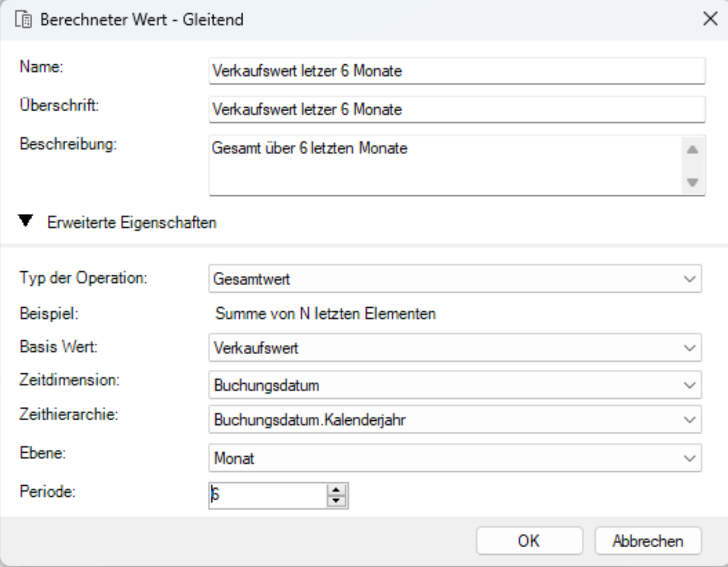Open the Basis Wert dropdown
The image size is (728, 567).
(455, 348)
